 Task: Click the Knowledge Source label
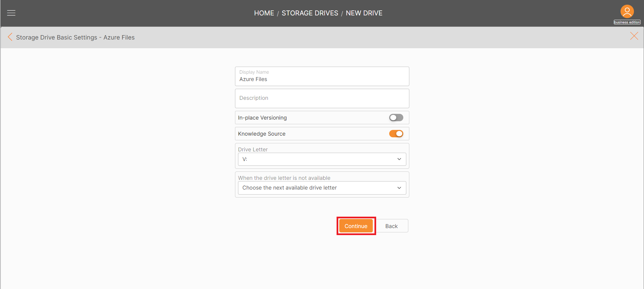(261, 134)
